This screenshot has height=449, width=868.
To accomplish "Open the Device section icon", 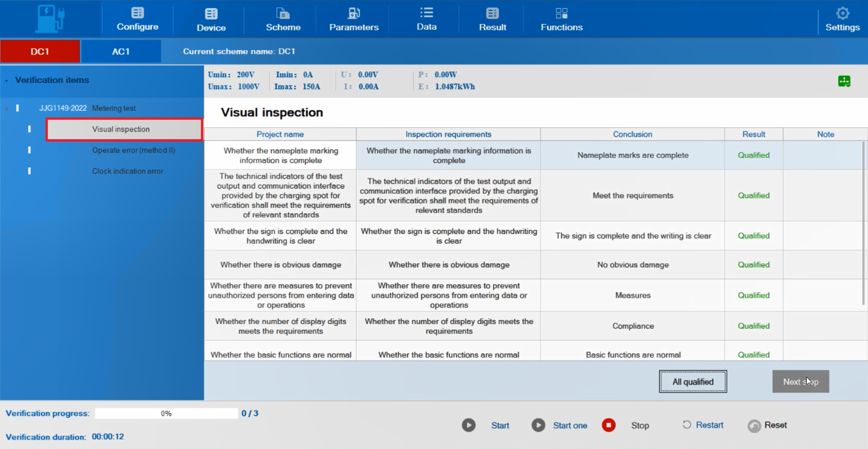I will click(211, 14).
